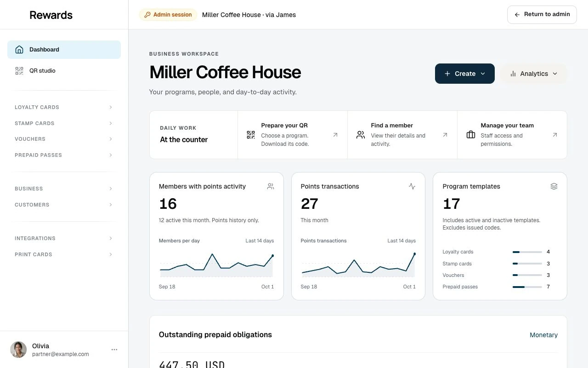Click the Monetary link in prepaid obligations

(543, 335)
